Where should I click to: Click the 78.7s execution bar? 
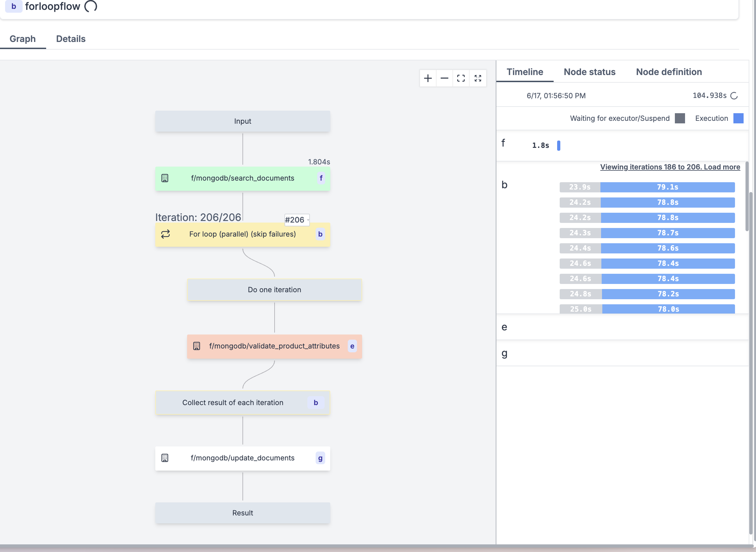(668, 233)
